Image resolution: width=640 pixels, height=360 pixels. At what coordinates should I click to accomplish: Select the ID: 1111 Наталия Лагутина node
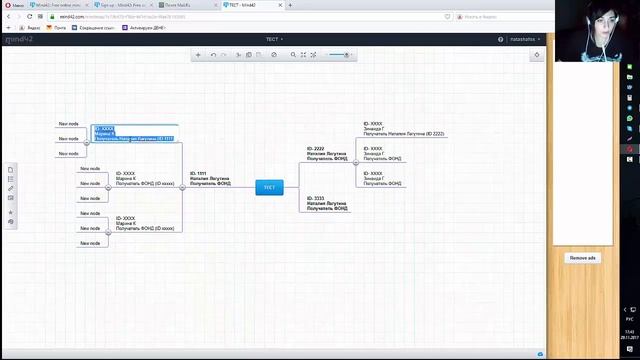tap(210, 179)
